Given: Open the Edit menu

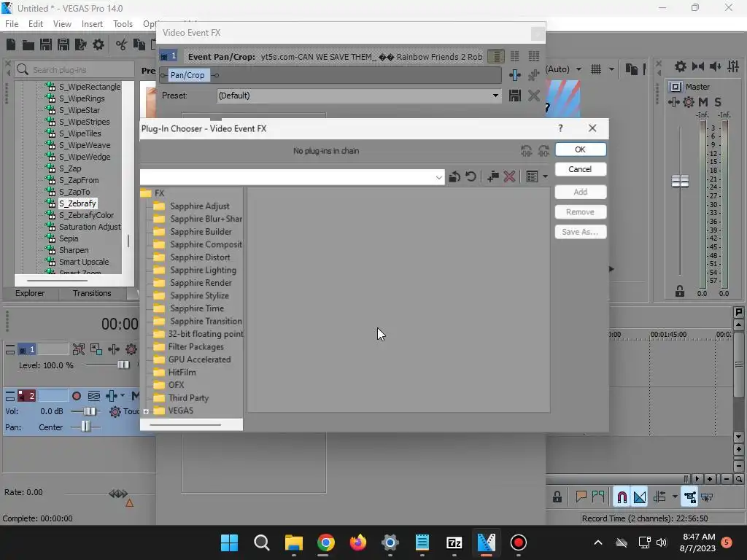Looking at the screenshot, I should pyautogui.click(x=36, y=24).
